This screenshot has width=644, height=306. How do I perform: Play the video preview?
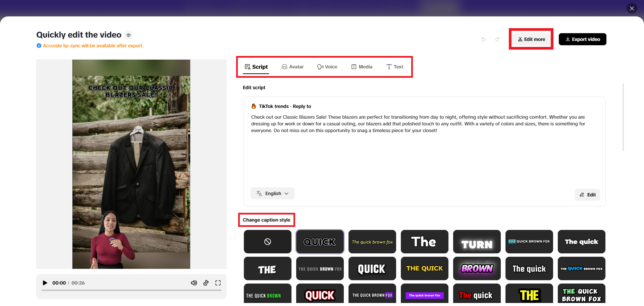(x=45, y=283)
